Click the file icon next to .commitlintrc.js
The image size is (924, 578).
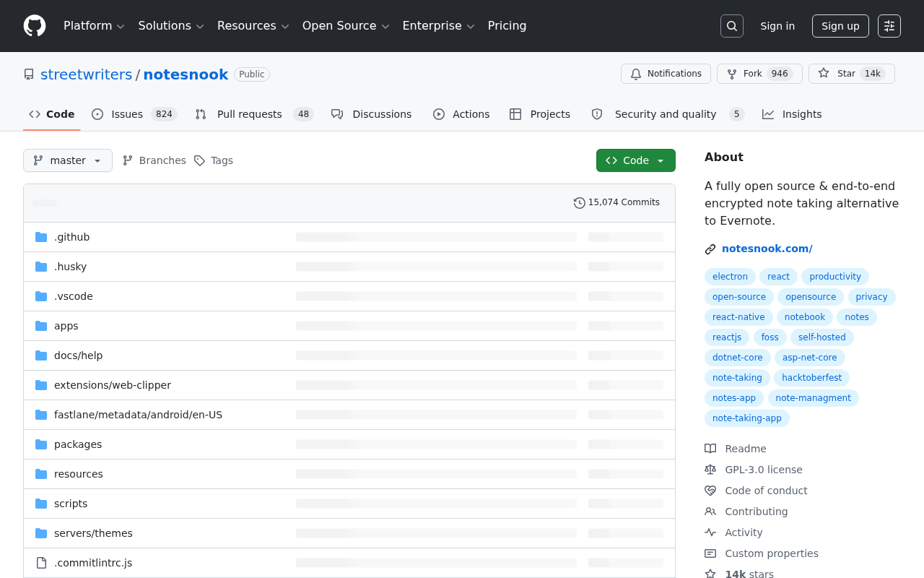click(41, 563)
